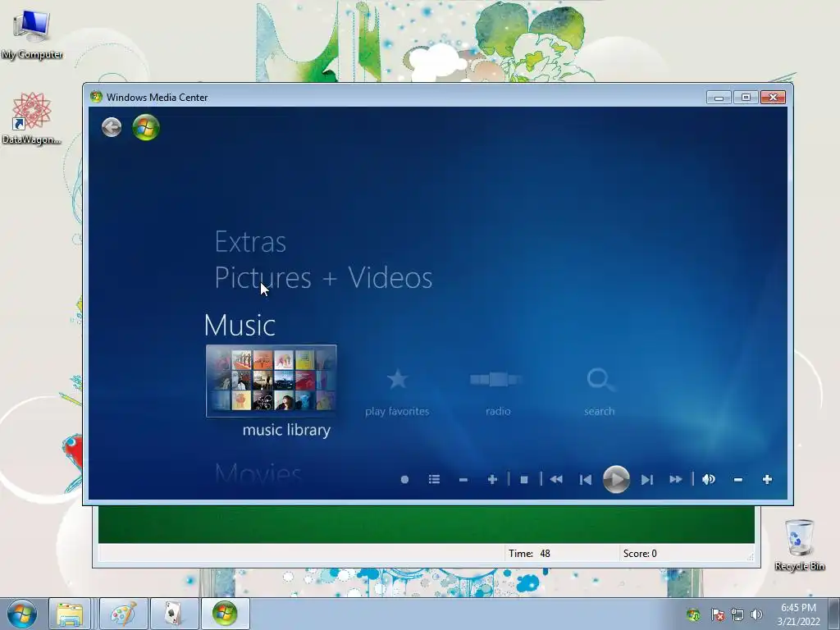Click the Media Center tray icon
The image size is (840, 630).
693,614
